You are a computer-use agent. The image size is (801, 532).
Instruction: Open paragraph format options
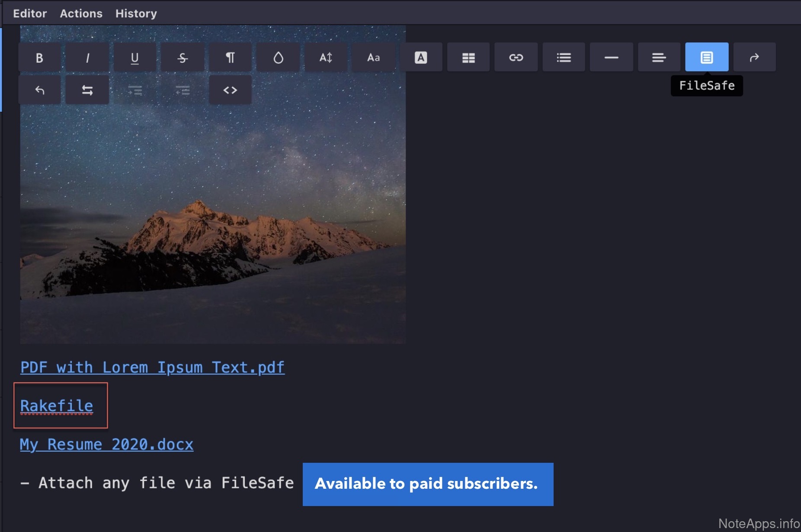tap(230, 58)
